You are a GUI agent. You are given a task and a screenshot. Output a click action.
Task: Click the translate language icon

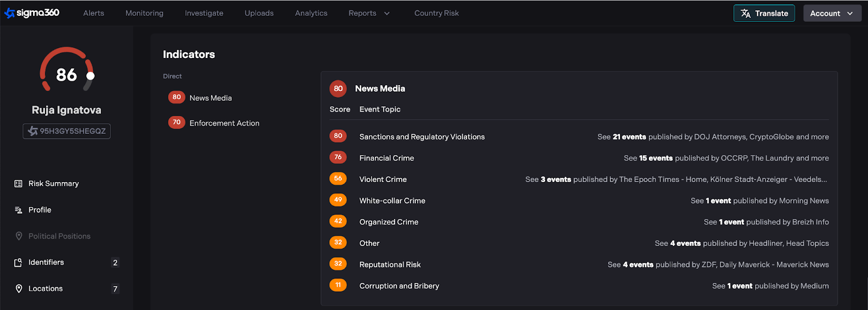tap(746, 14)
